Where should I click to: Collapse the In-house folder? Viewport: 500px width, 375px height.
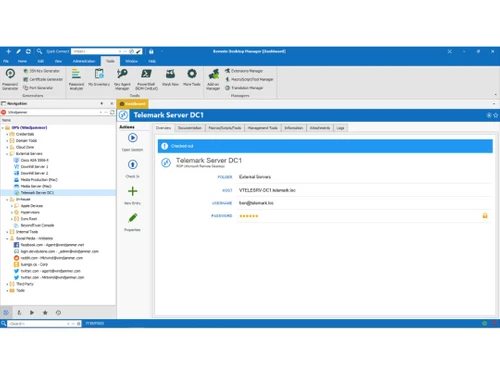point(7,199)
